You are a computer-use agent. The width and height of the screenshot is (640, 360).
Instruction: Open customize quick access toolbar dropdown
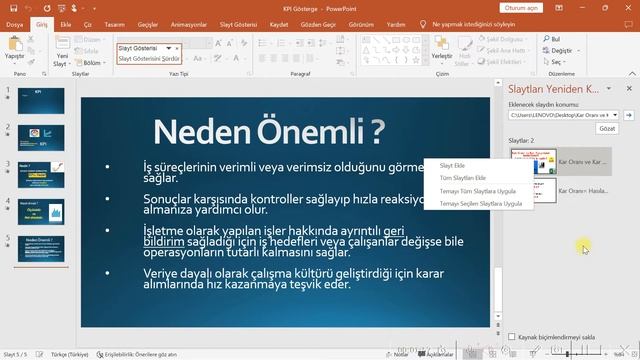pyautogui.click(x=94, y=9)
